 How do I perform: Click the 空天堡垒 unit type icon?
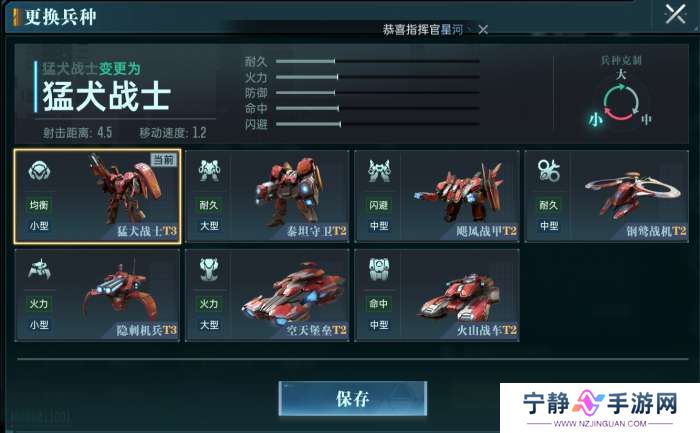[x=209, y=269]
